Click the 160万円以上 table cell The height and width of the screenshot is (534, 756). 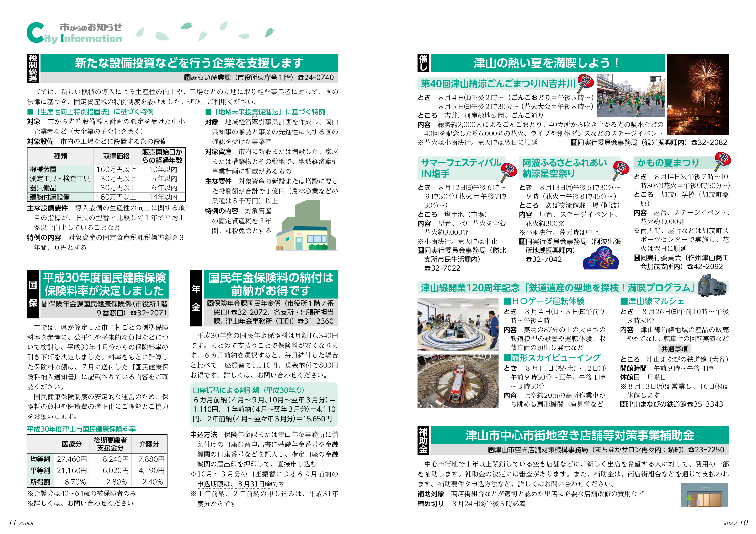(116, 169)
